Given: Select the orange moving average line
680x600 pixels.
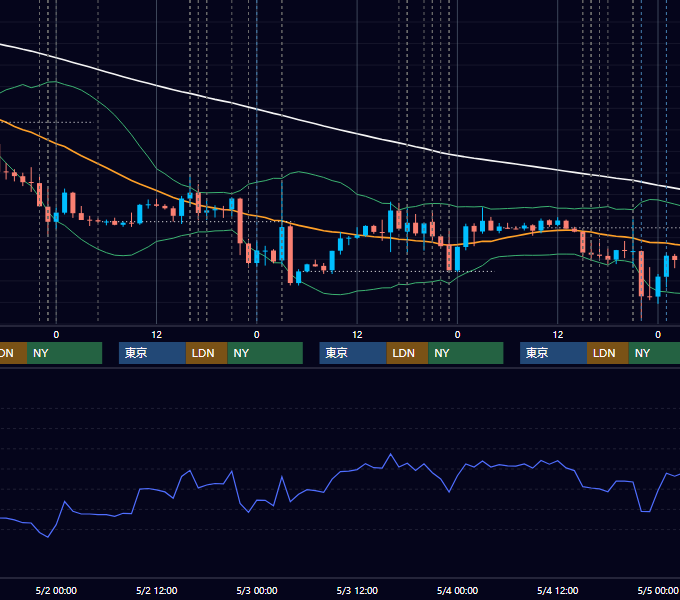Looking at the screenshot, I should pyautogui.click(x=338, y=232).
